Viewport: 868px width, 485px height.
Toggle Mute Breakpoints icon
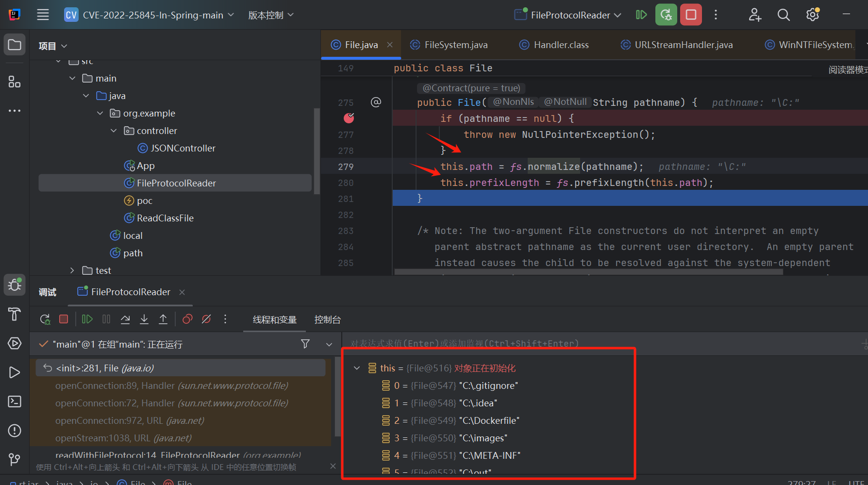coord(206,319)
